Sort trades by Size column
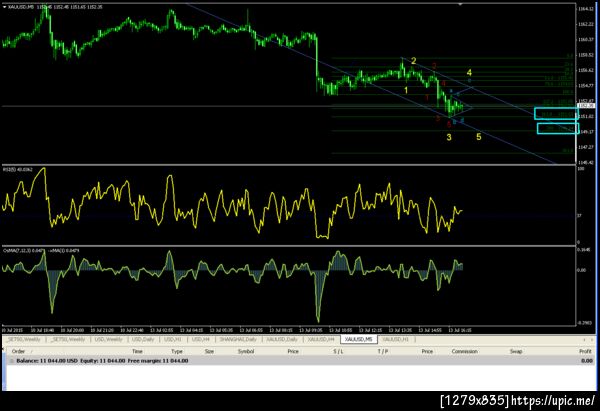Screen dimensions: 600x411 (x=209, y=351)
